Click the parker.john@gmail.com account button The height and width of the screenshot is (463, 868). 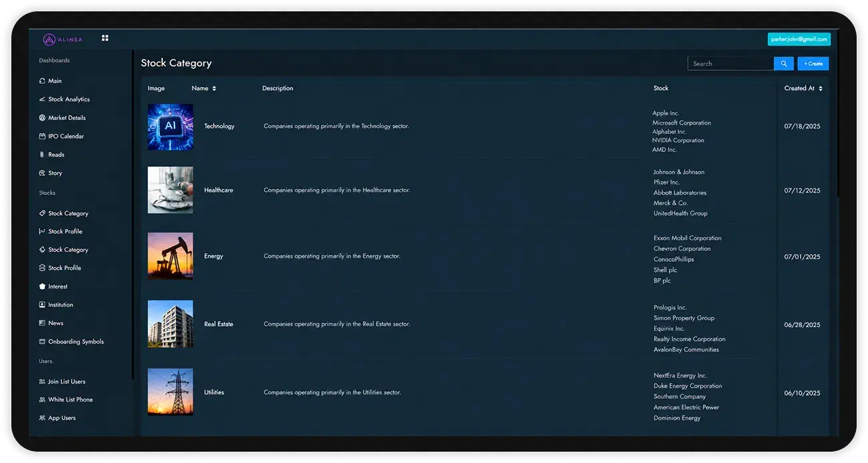(x=799, y=39)
